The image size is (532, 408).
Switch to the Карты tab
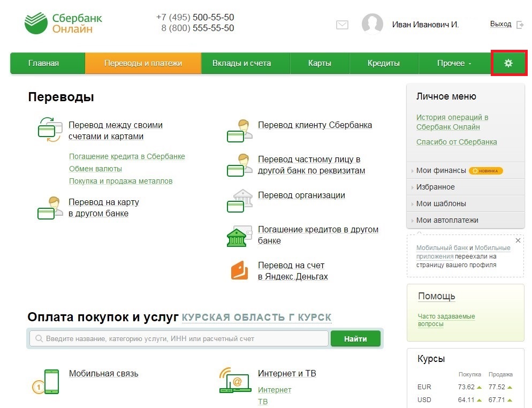point(320,63)
